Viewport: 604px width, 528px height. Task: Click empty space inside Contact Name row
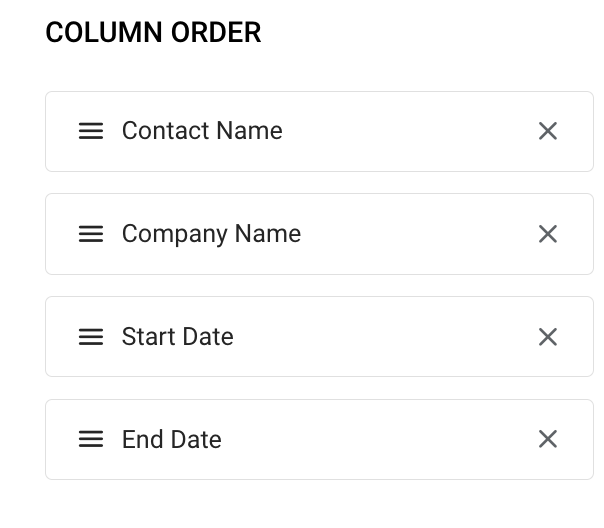pyautogui.click(x=410, y=131)
